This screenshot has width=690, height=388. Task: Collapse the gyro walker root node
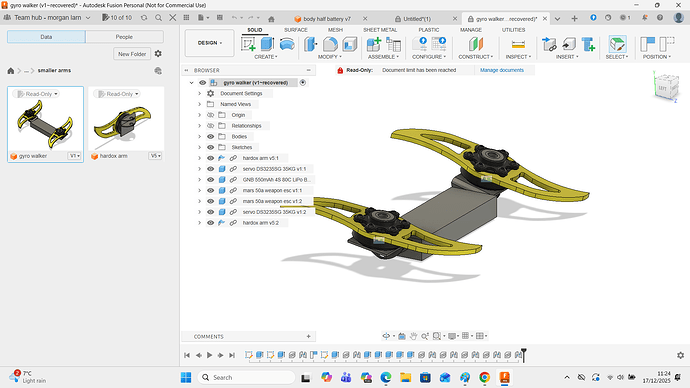(191, 83)
